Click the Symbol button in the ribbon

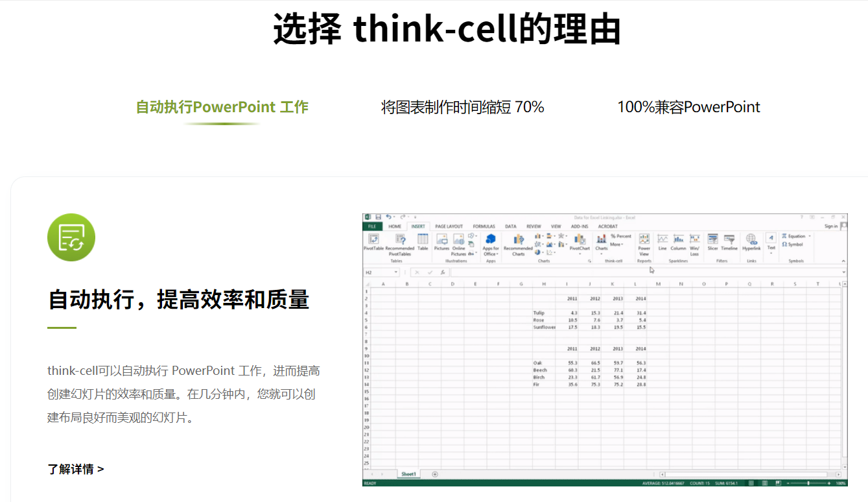pos(792,245)
